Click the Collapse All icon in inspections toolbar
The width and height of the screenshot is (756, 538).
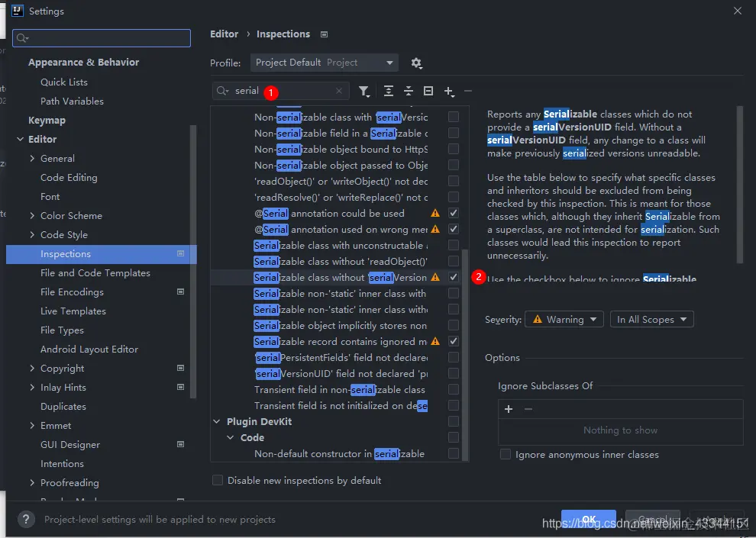click(x=409, y=91)
